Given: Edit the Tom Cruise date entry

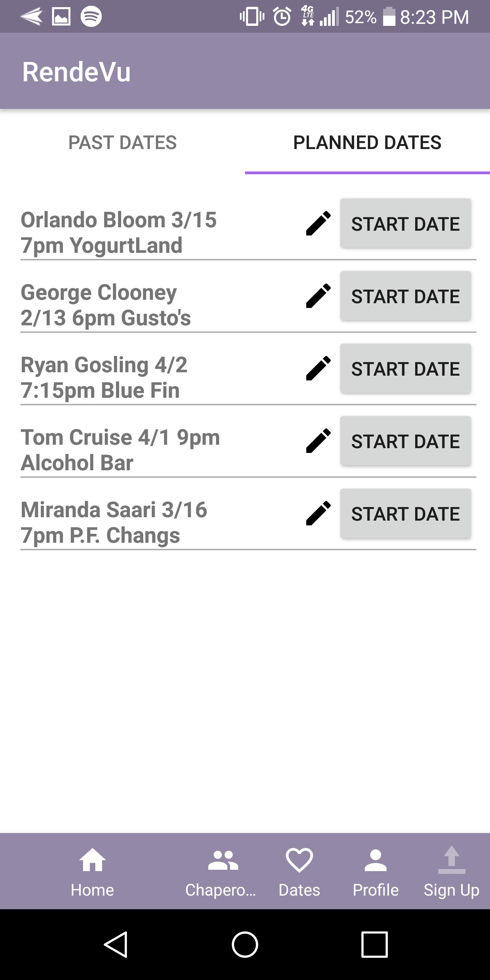Looking at the screenshot, I should [318, 441].
